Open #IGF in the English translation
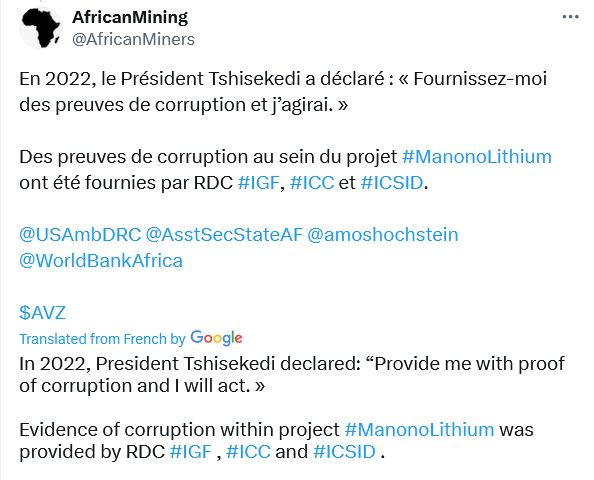The width and height of the screenshot is (594, 480). 191,452
